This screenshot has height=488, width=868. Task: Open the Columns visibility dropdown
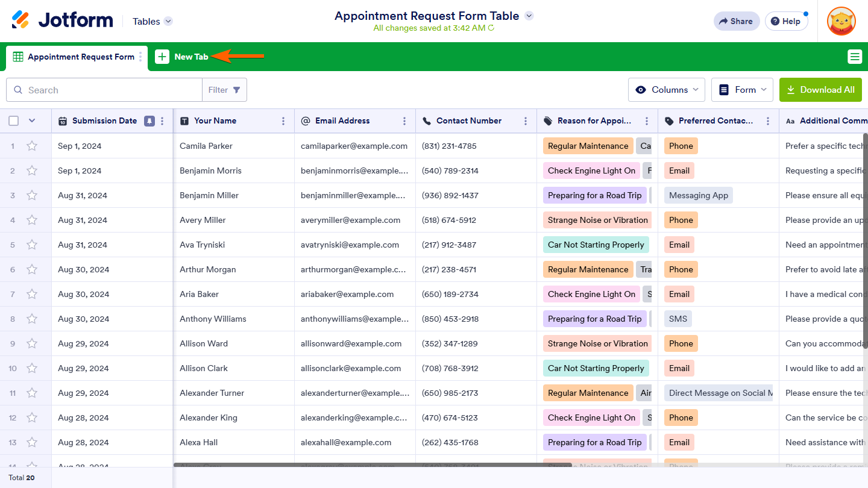pos(667,90)
